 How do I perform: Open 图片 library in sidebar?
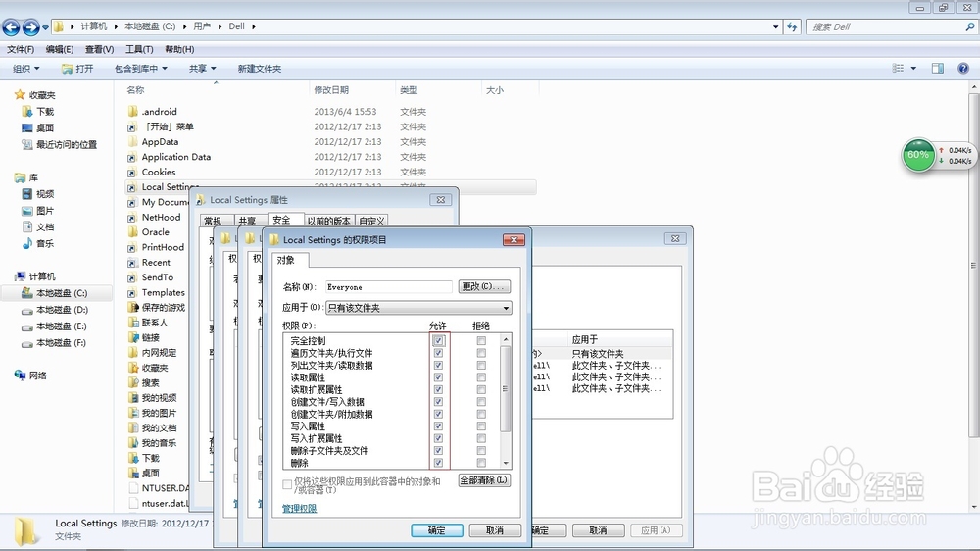click(x=38, y=211)
